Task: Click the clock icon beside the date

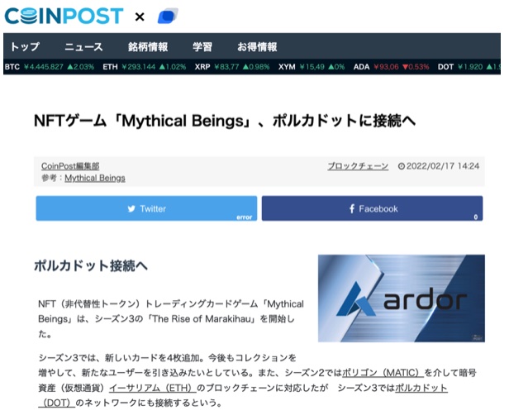Action: click(x=402, y=166)
